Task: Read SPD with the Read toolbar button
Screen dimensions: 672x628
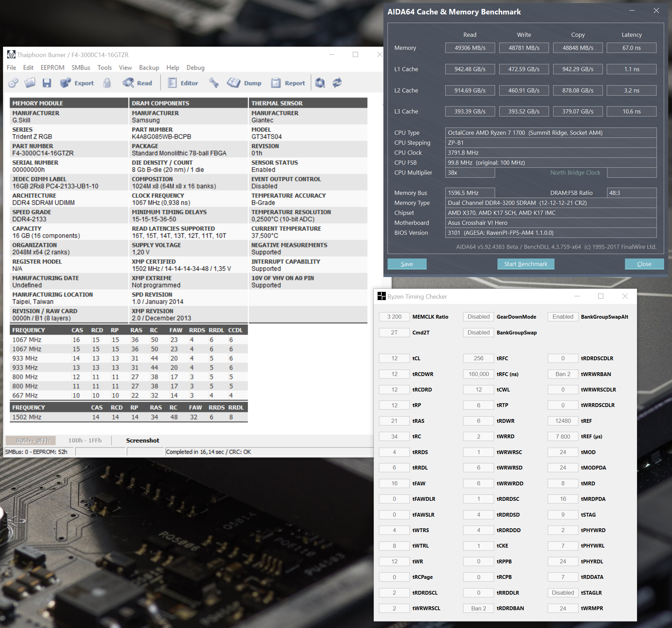Action: pyautogui.click(x=137, y=83)
